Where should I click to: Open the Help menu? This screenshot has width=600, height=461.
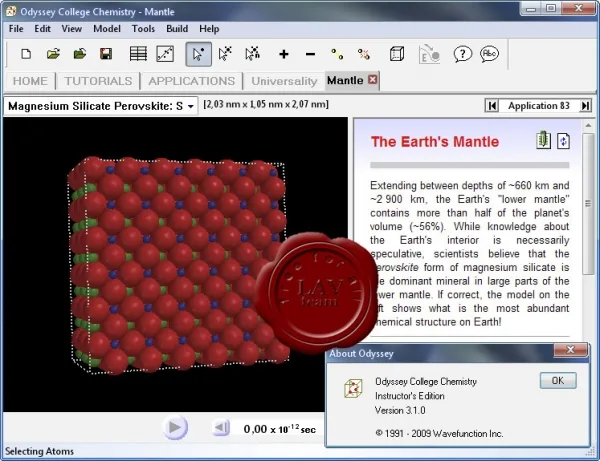point(209,29)
